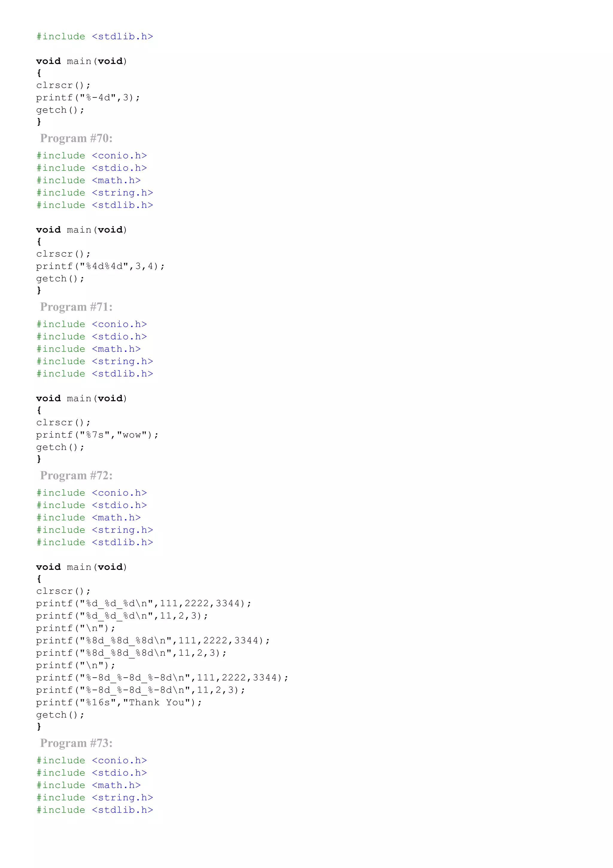Click the 'Program #72:' heading
The width and height of the screenshot is (613, 868).
pyautogui.click(x=76, y=476)
